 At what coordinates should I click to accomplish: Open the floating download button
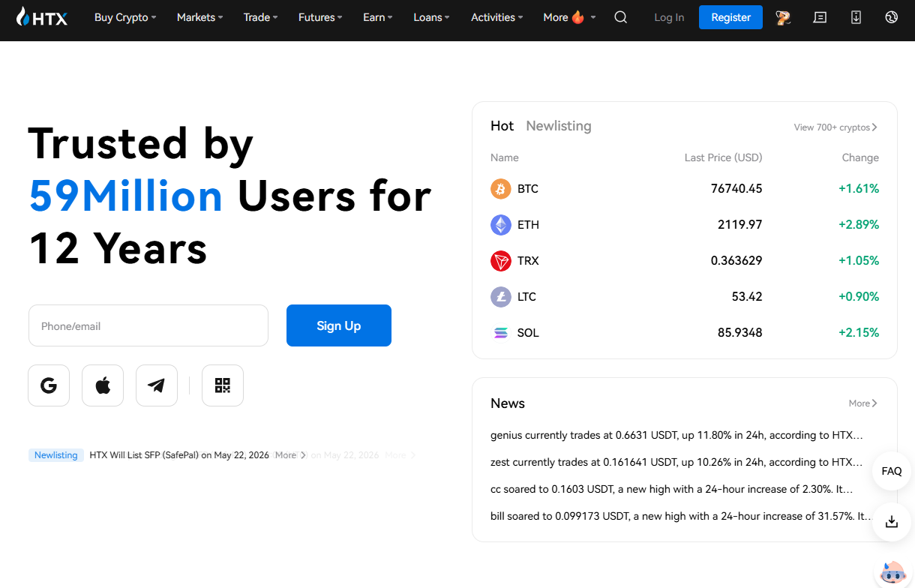[x=892, y=521]
